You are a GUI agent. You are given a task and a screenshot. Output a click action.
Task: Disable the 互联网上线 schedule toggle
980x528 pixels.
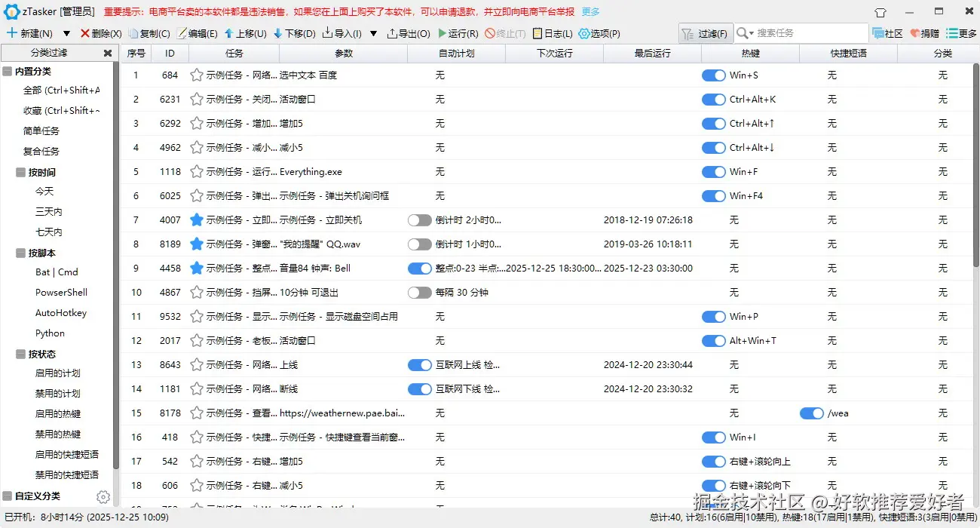pyautogui.click(x=420, y=365)
